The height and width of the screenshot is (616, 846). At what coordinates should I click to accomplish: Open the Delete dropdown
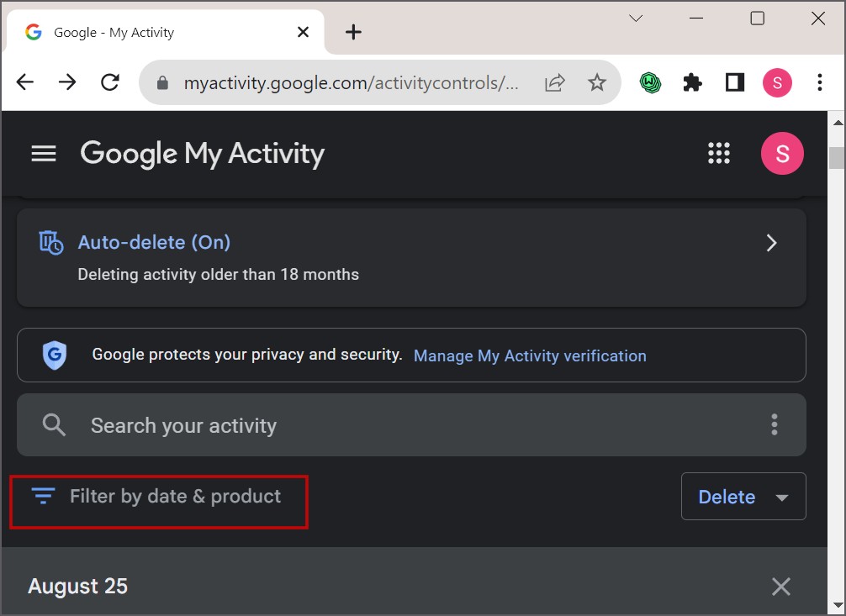click(743, 497)
